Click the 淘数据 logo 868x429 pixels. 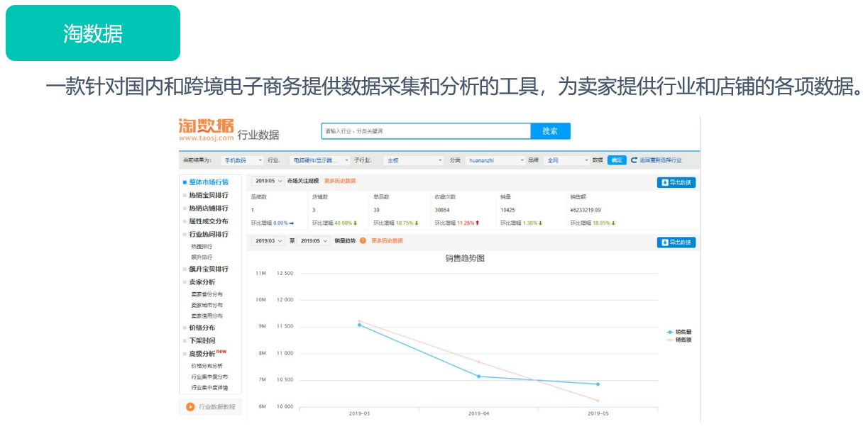click(x=206, y=129)
